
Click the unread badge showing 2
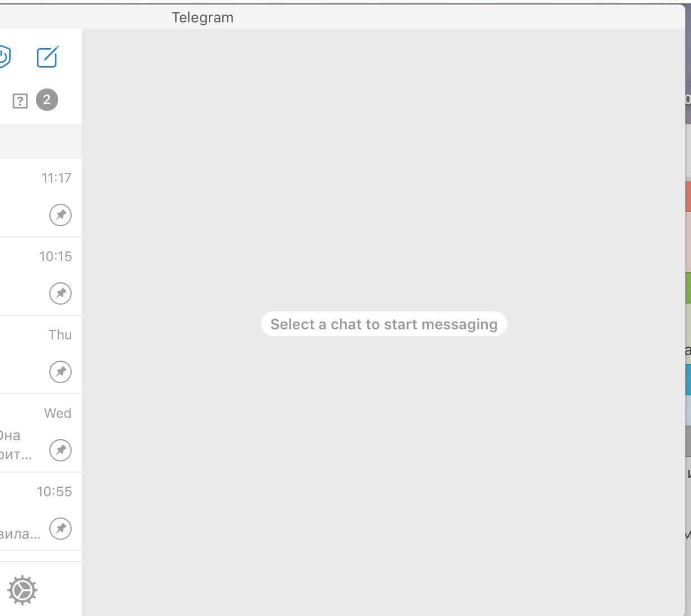pyautogui.click(x=47, y=100)
